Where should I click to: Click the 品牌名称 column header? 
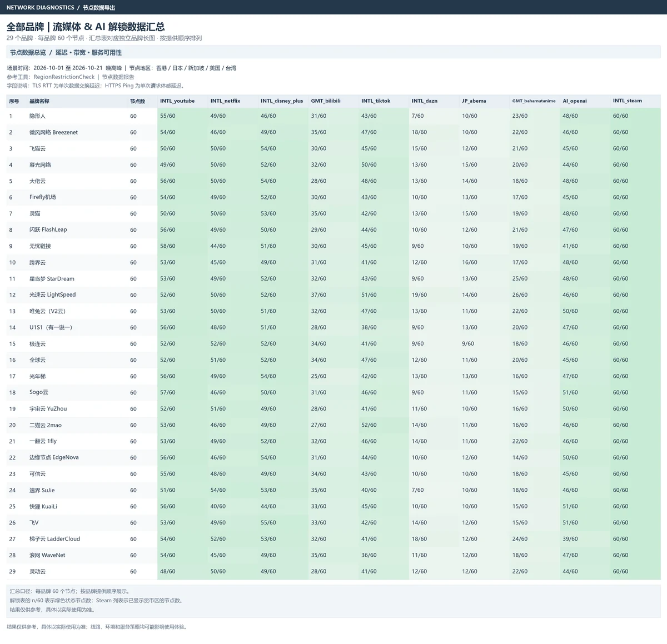pos(39,101)
